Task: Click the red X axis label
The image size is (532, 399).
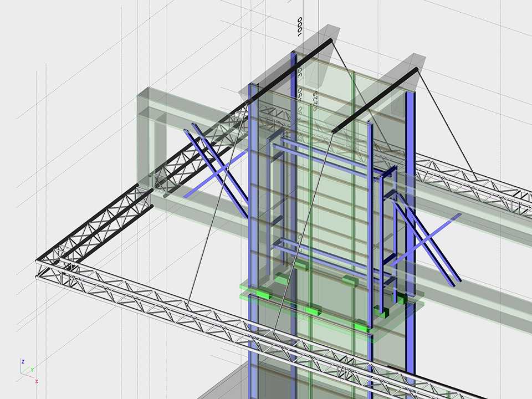Action: [37, 381]
